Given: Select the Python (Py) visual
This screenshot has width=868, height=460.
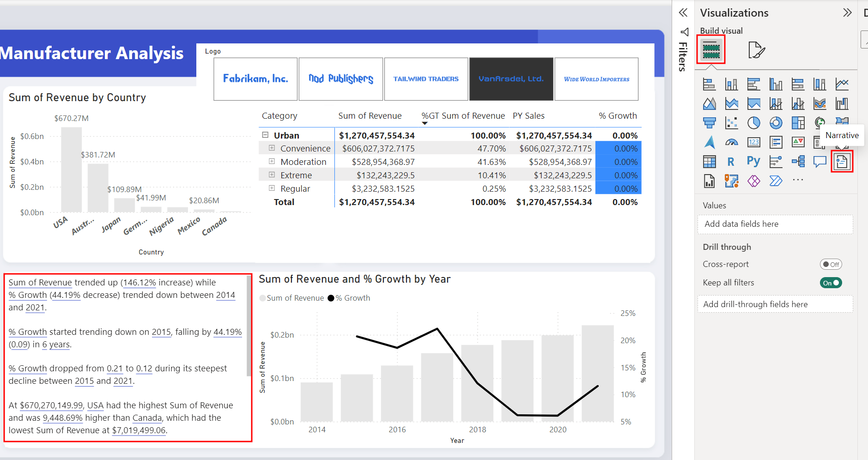Looking at the screenshot, I should 753,161.
